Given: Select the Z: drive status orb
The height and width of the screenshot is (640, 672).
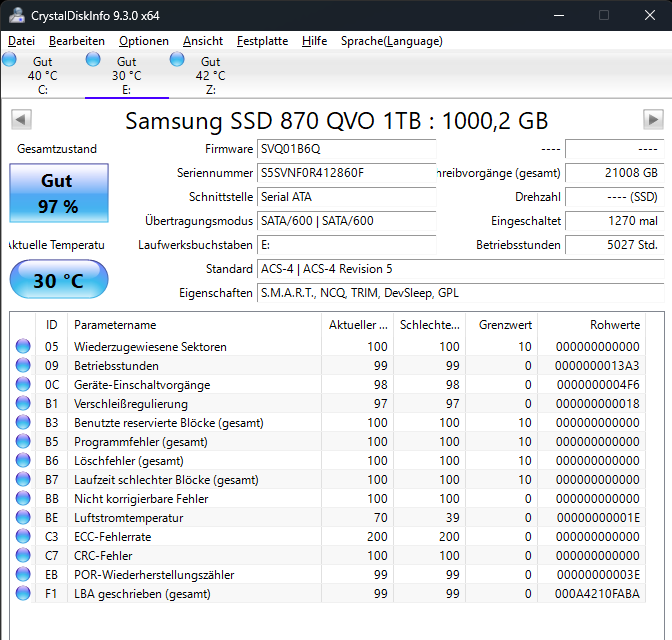Looking at the screenshot, I should coord(177,59).
